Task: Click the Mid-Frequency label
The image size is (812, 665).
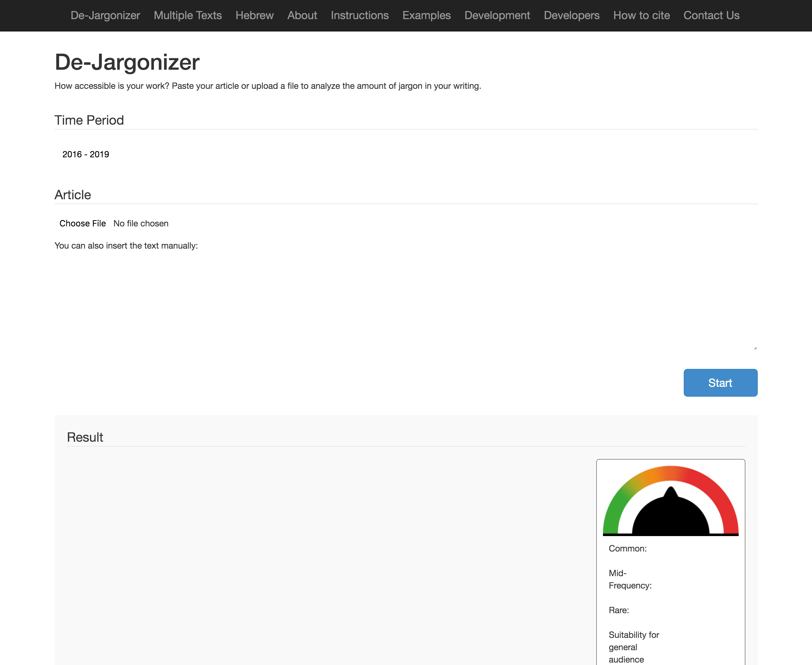Action: (x=630, y=579)
